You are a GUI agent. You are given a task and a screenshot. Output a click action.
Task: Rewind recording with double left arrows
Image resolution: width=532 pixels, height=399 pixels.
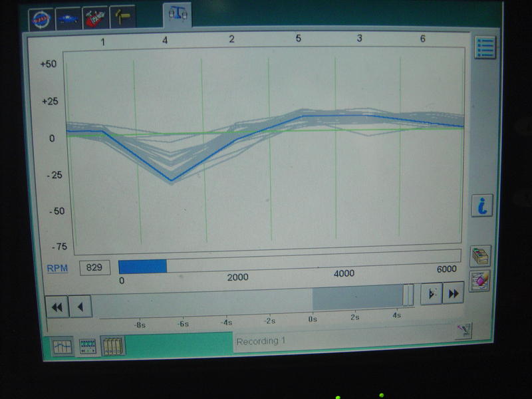click(x=57, y=307)
